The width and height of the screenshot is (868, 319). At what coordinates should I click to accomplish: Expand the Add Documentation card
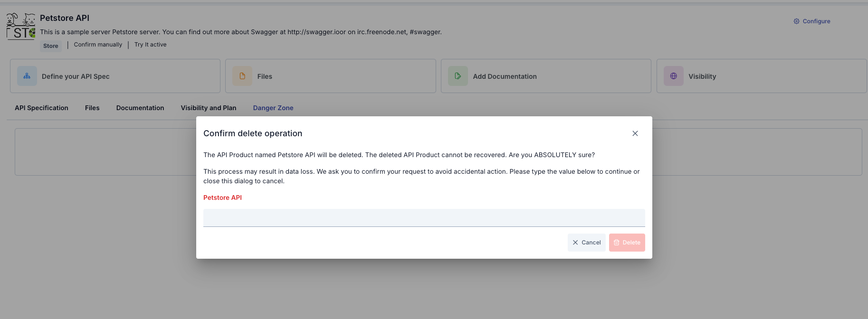point(546,75)
